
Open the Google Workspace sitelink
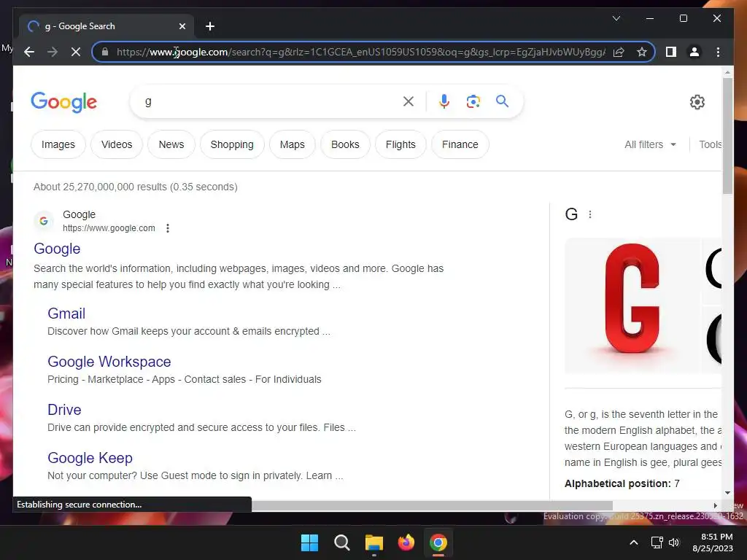pyautogui.click(x=109, y=362)
